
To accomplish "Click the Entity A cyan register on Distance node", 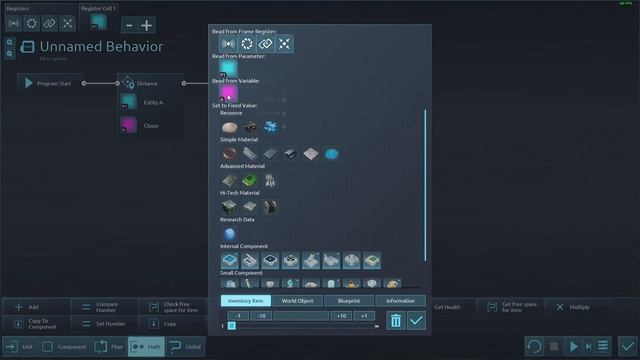I will coord(129,102).
